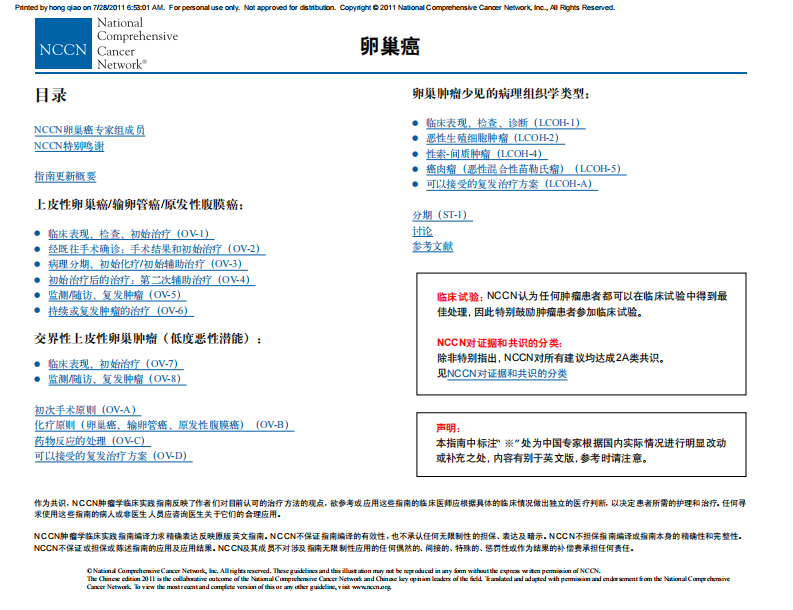Open 持续或复发肿瘤的治疗 (OV-6) link
The image size is (793, 610).
[120, 311]
